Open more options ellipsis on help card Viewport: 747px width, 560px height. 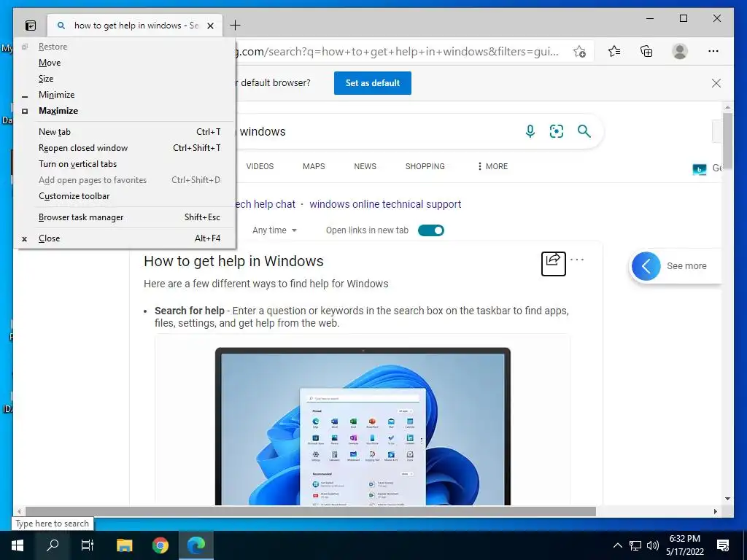pos(577,260)
